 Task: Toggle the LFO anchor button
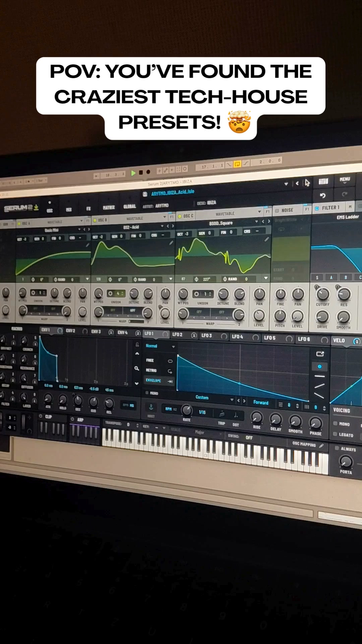(151, 407)
